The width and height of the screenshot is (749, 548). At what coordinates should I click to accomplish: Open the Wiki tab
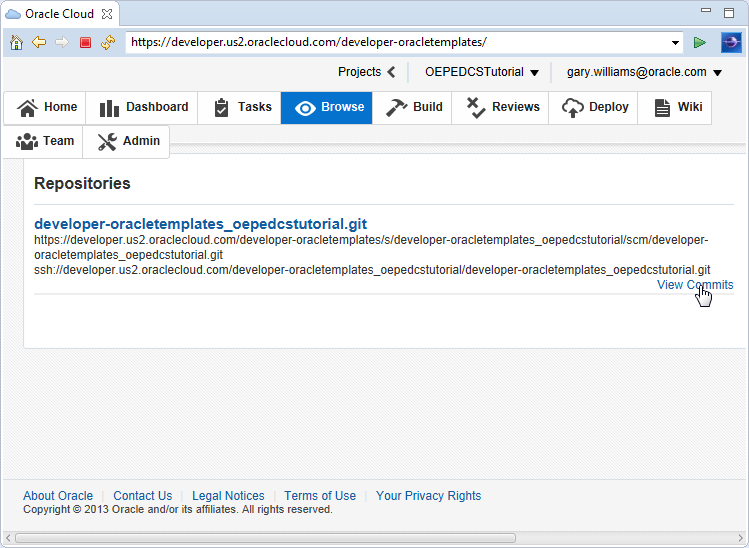pos(674,107)
